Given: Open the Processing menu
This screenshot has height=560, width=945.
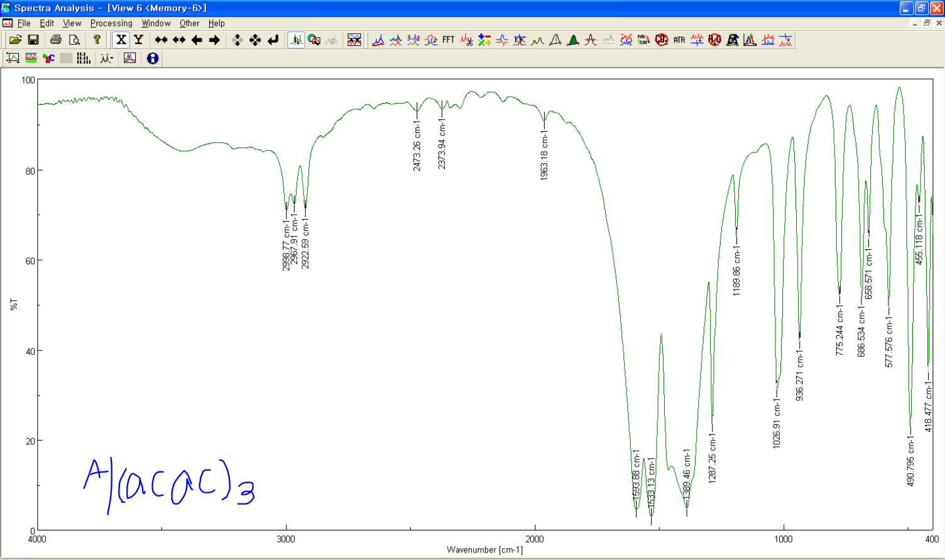Looking at the screenshot, I should (111, 23).
